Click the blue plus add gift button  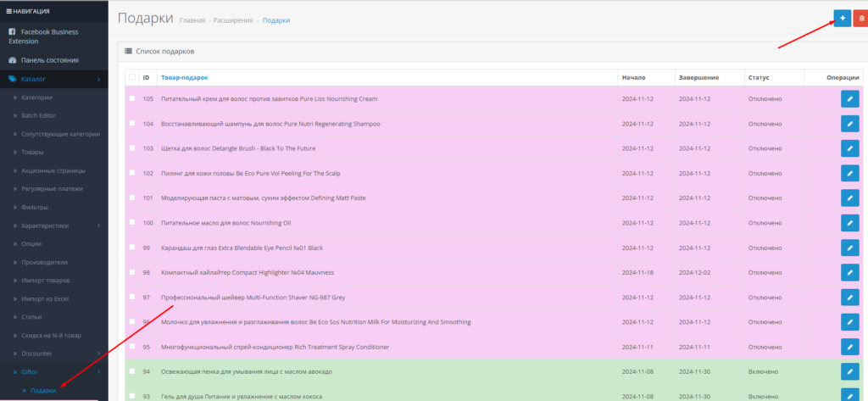(842, 18)
